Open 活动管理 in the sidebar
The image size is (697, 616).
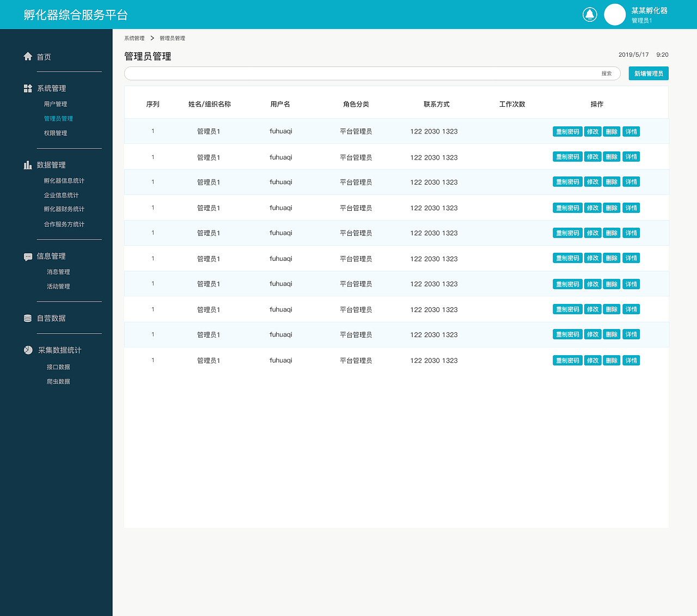pyautogui.click(x=58, y=286)
